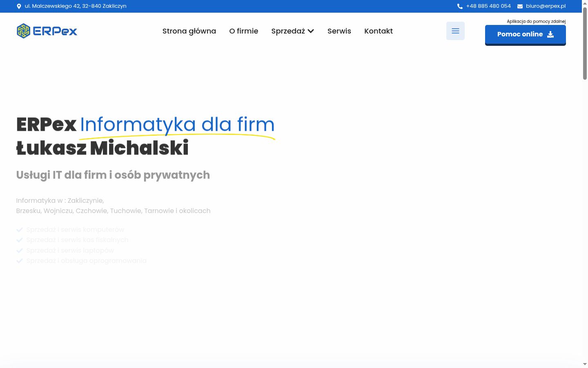Click the vertical page scrollbar thumb

585,43
